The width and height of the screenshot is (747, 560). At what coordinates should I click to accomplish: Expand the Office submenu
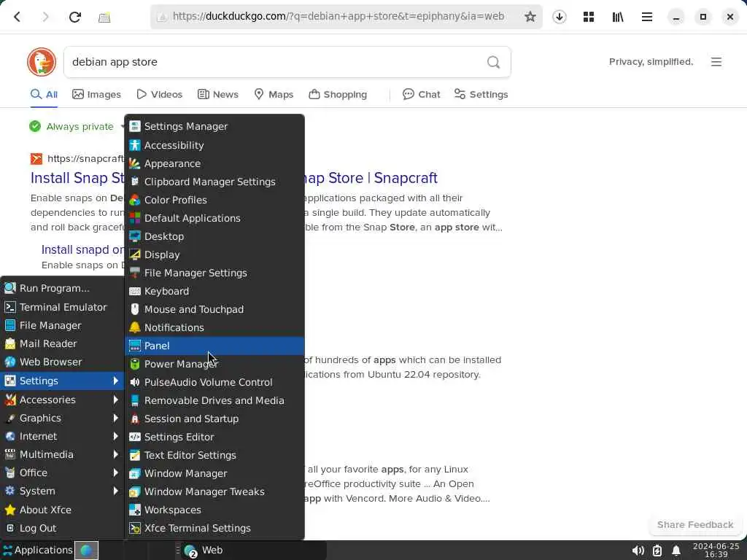[x=62, y=472]
